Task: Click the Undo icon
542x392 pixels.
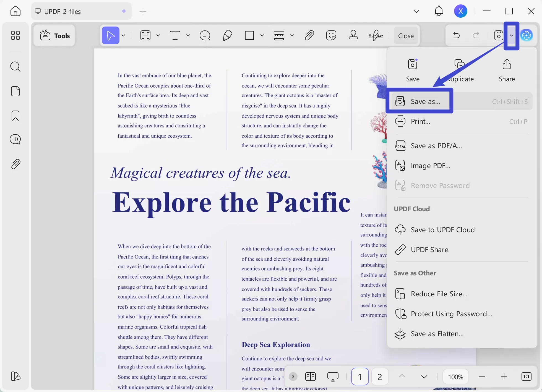Action: 456,35
